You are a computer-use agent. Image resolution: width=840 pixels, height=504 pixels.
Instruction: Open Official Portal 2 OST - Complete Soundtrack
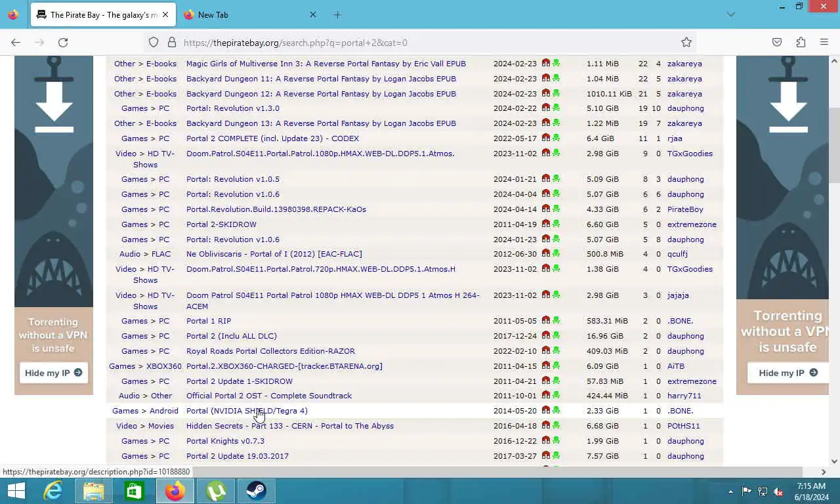point(269,396)
